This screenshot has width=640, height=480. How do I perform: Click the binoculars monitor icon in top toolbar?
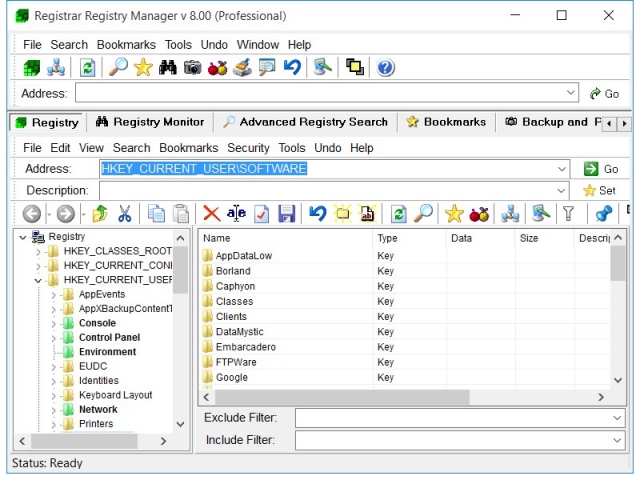coord(168,67)
